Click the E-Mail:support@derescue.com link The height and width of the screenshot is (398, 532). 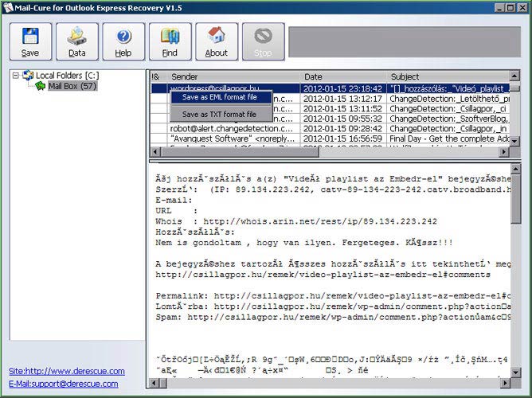pyautogui.click(x=64, y=384)
